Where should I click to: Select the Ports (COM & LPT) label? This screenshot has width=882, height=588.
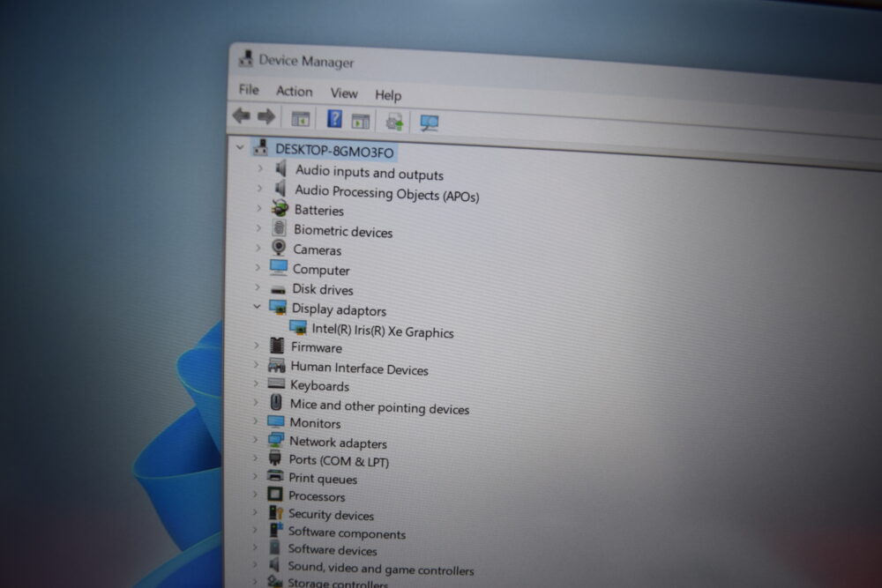[x=339, y=461]
